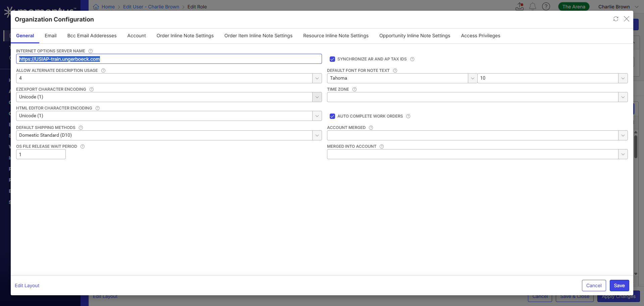Switch to Resource Inline Note Settings tab
Screen dimensions: 644x306
click(x=336, y=36)
